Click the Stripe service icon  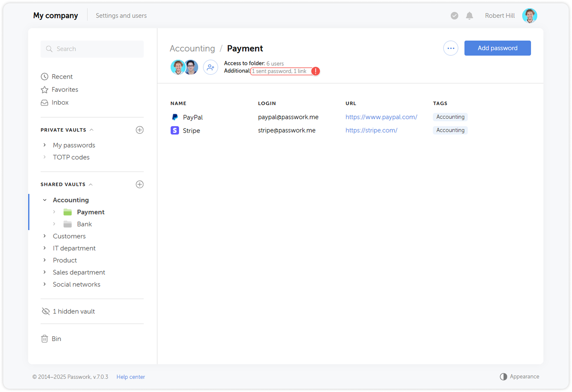pyautogui.click(x=175, y=130)
